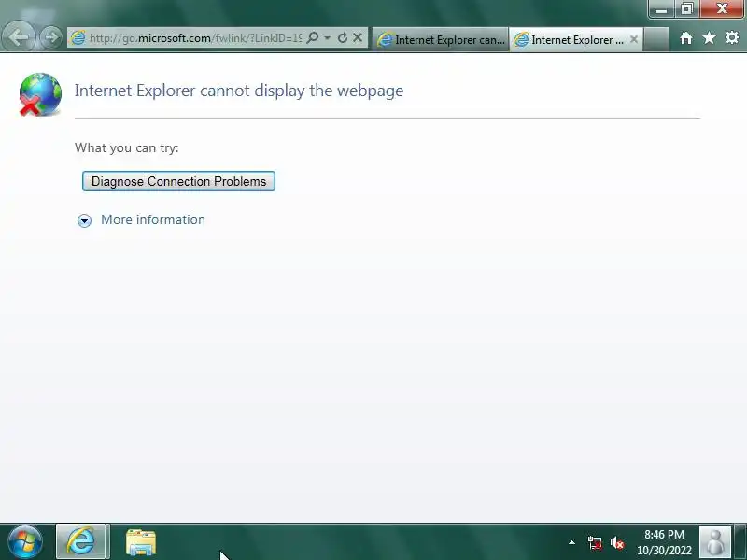Viewport: 747px width, 560px height.
Task: Click Internet Explorer taskbar icon
Action: [x=81, y=541]
